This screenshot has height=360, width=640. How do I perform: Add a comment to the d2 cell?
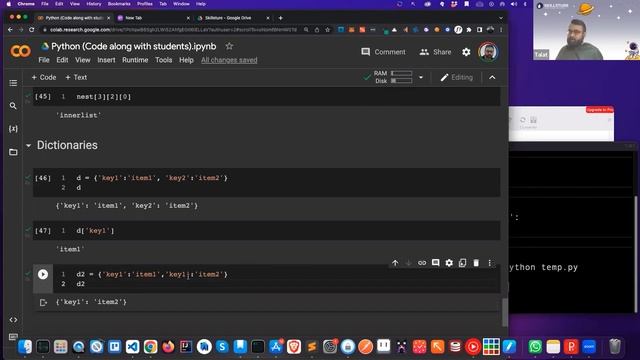[x=436, y=263]
